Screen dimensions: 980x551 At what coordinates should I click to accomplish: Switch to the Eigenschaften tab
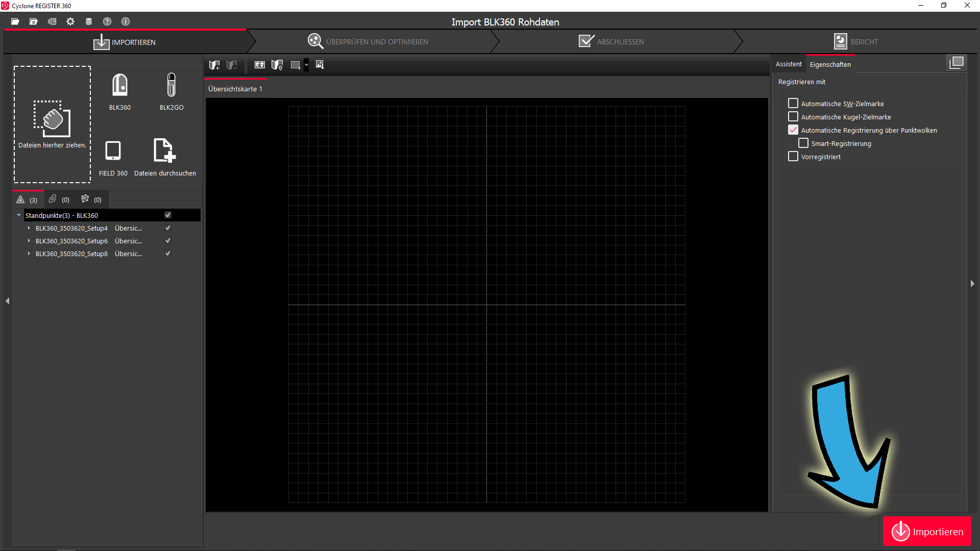coord(830,64)
